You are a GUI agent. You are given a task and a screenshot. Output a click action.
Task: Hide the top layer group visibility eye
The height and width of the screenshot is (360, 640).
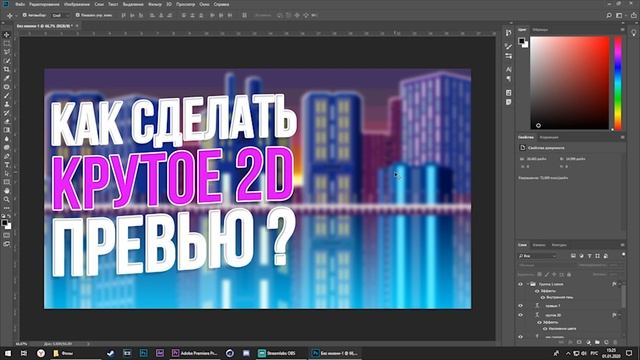coord(520,284)
